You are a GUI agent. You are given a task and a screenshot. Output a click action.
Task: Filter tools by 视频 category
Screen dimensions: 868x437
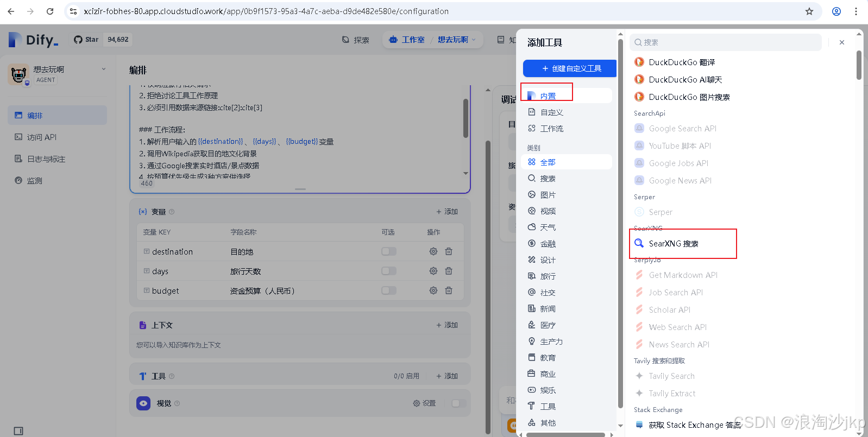567,211
